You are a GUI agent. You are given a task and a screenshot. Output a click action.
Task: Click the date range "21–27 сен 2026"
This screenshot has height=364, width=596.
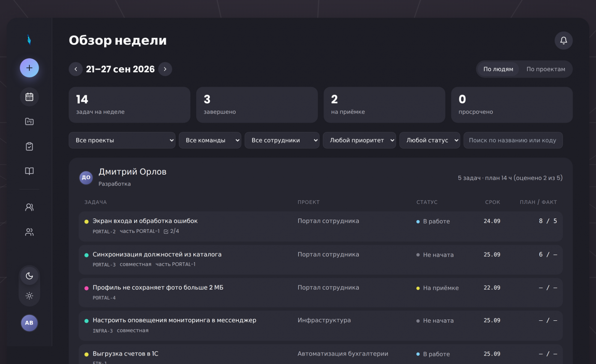[x=120, y=69]
